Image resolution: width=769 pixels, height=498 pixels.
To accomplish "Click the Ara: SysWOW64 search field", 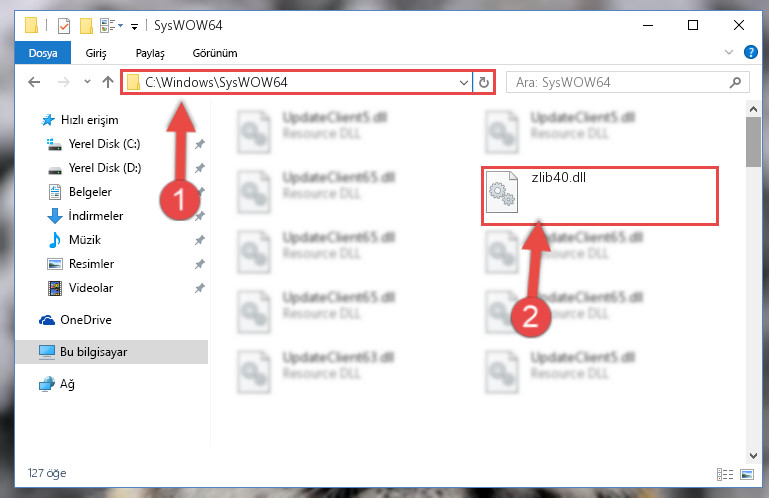I will [x=619, y=82].
